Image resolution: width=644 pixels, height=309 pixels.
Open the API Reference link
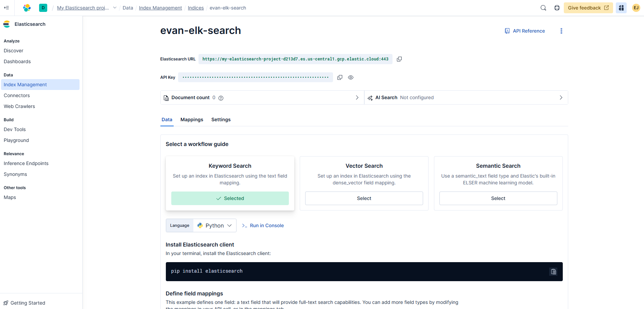(529, 31)
